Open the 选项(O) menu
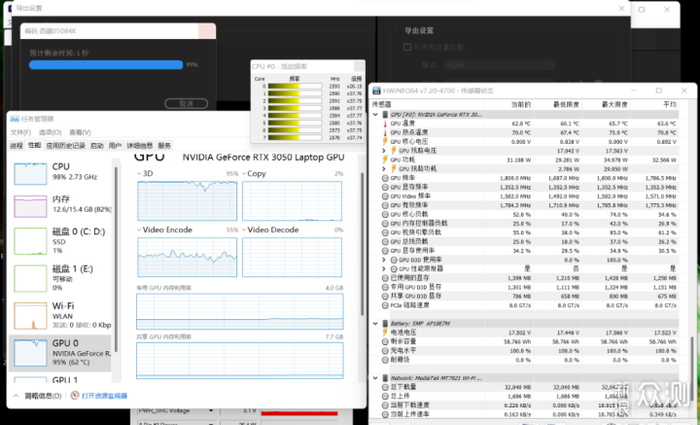The image size is (700, 425). [x=49, y=132]
